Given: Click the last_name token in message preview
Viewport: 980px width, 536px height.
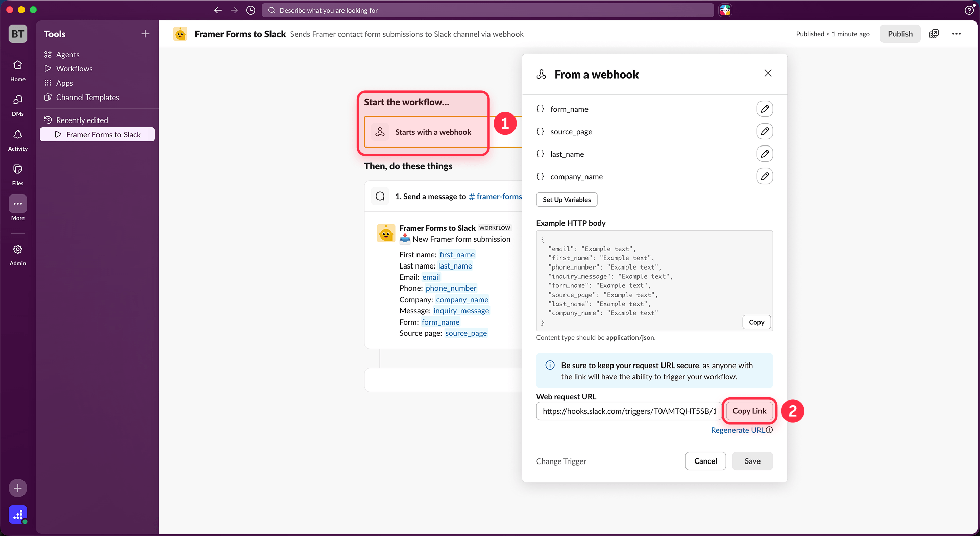Looking at the screenshot, I should (x=455, y=266).
